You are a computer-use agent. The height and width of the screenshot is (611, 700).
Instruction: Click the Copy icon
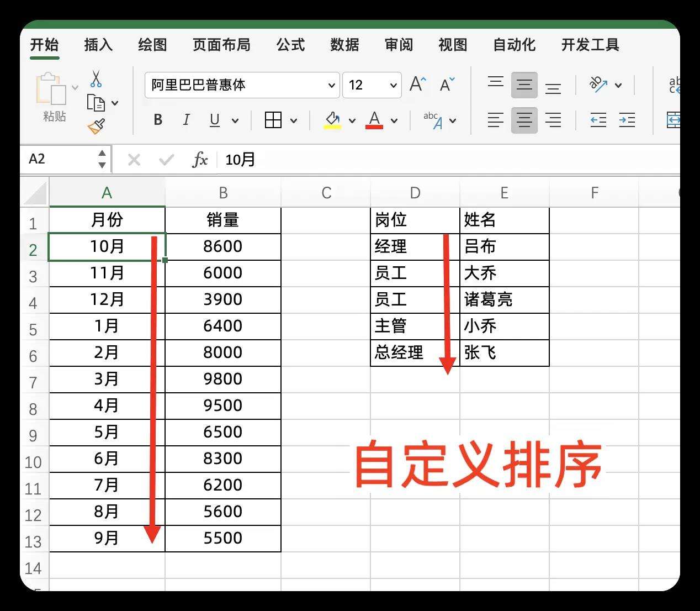96,102
